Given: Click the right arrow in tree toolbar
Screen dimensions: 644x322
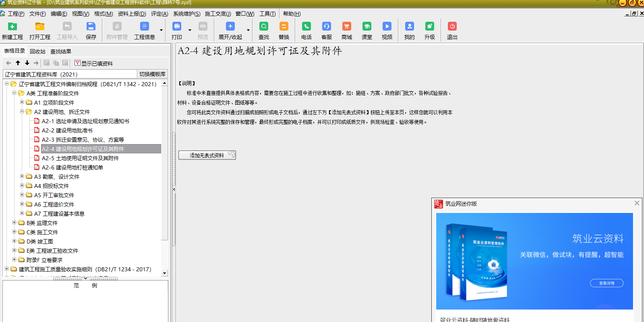Looking at the screenshot, I should pos(36,63).
